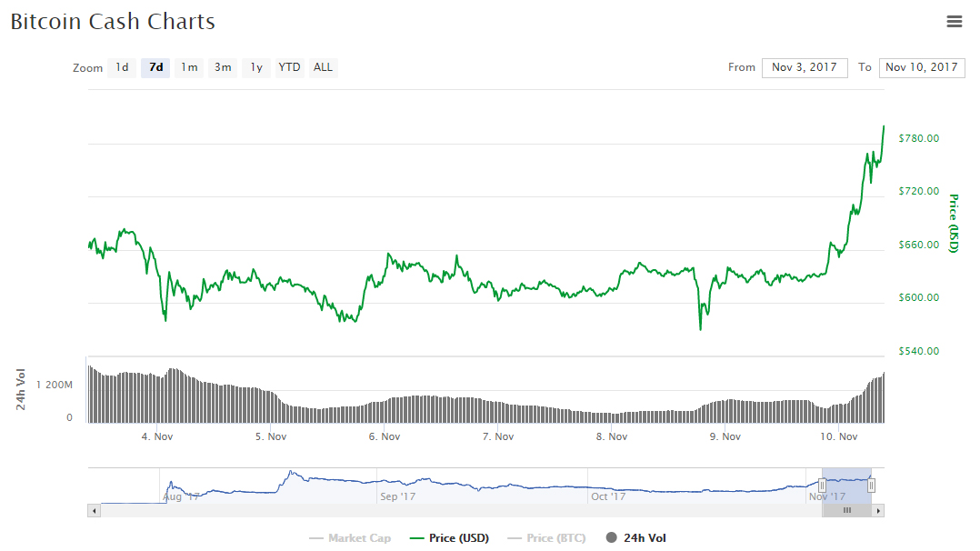Switch zoom to YTD
The width and height of the screenshot is (980, 551).
point(289,67)
